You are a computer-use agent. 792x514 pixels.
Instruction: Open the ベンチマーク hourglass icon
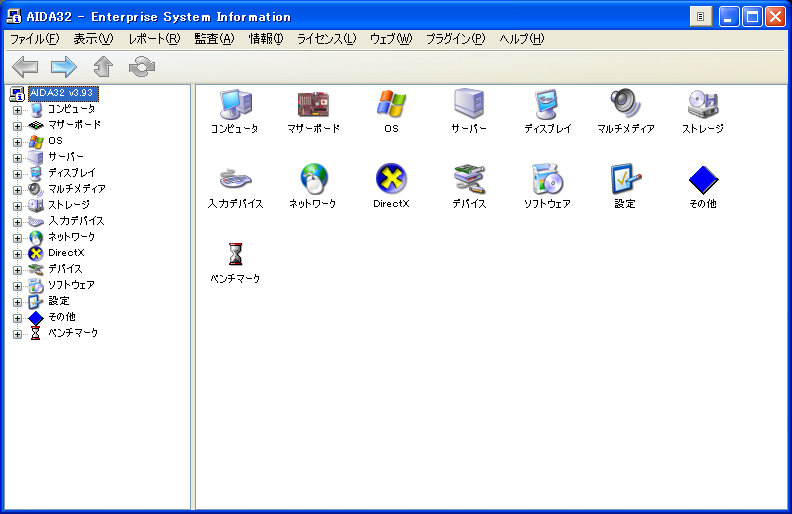pyautogui.click(x=235, y=254)
